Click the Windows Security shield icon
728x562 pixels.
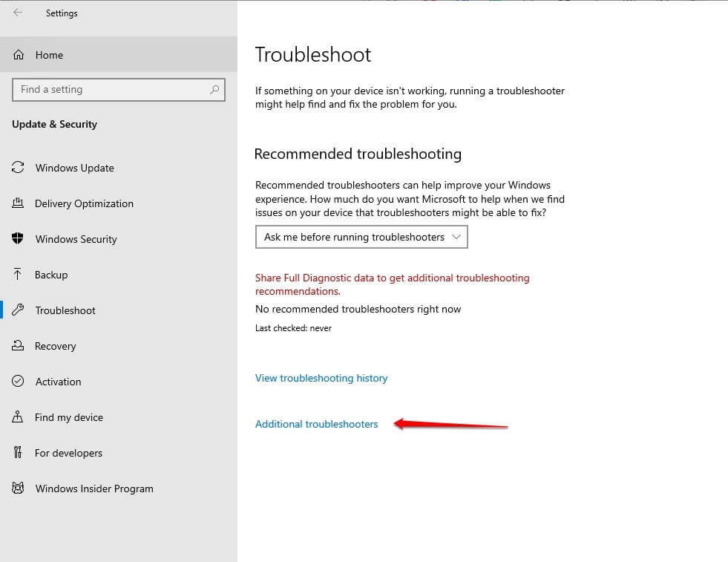[x=18, y=239]
